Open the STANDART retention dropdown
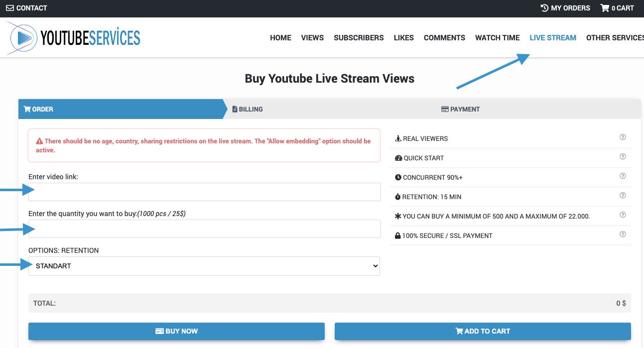 pos(204,266)
